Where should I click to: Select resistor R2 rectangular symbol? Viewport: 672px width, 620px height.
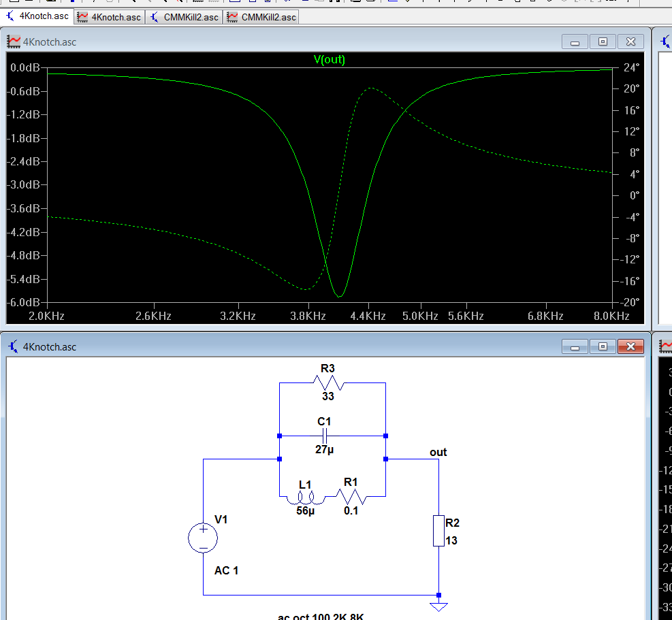pyautogui.click(x=438, y=531)
